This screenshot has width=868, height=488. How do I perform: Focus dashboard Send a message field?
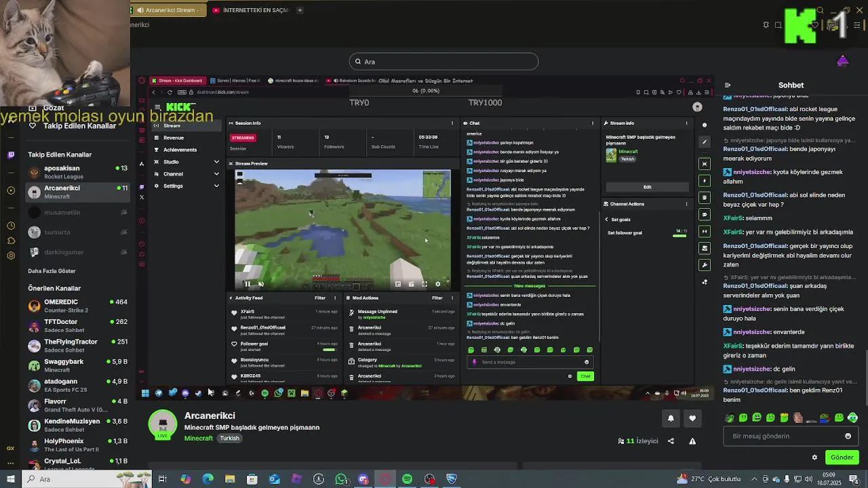pyautogui.click(x=529, y=362)
